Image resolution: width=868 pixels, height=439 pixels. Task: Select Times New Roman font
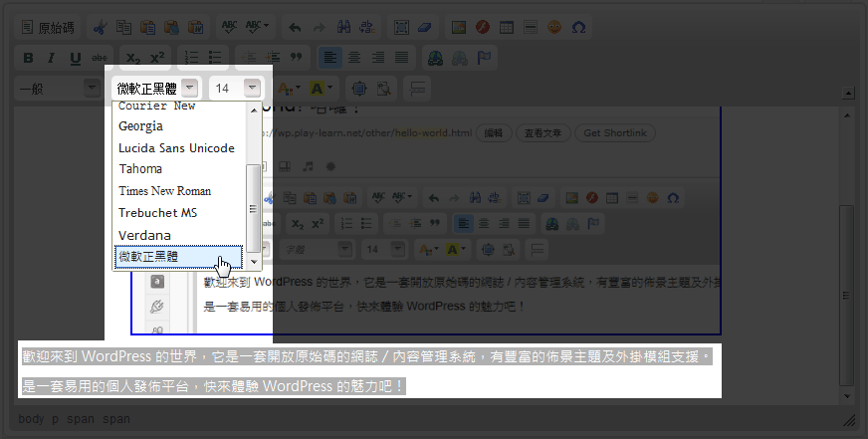coord(179,191)
